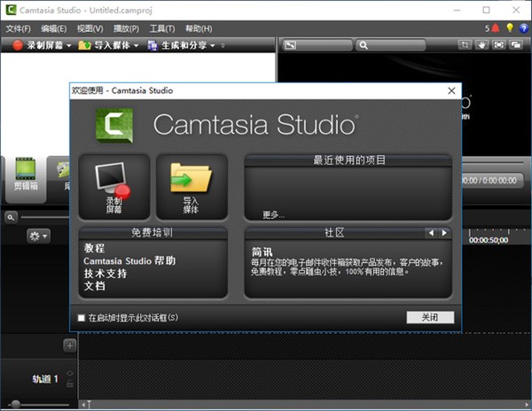This screenshot has width=532, height=411.
Task: Click the Import Media folder icon (导入媒体)
Action: pyautogui.click(x=190, y=185)
